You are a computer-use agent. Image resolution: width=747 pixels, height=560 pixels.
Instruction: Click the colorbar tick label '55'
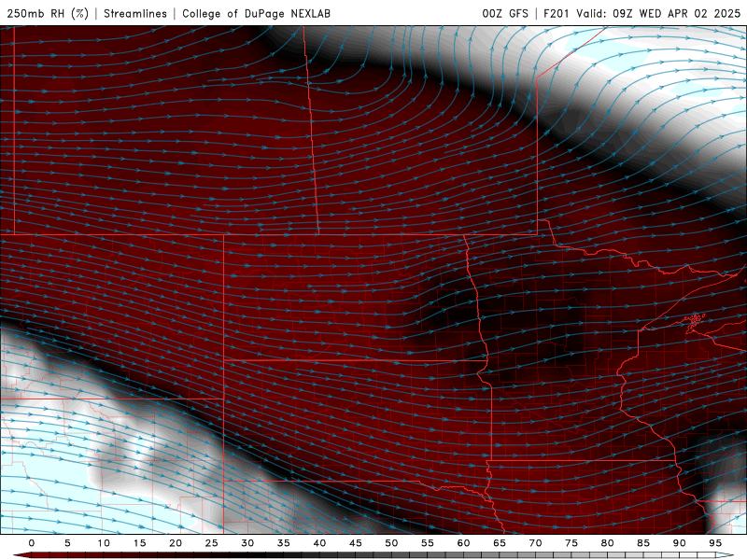(x=428, y=543)
